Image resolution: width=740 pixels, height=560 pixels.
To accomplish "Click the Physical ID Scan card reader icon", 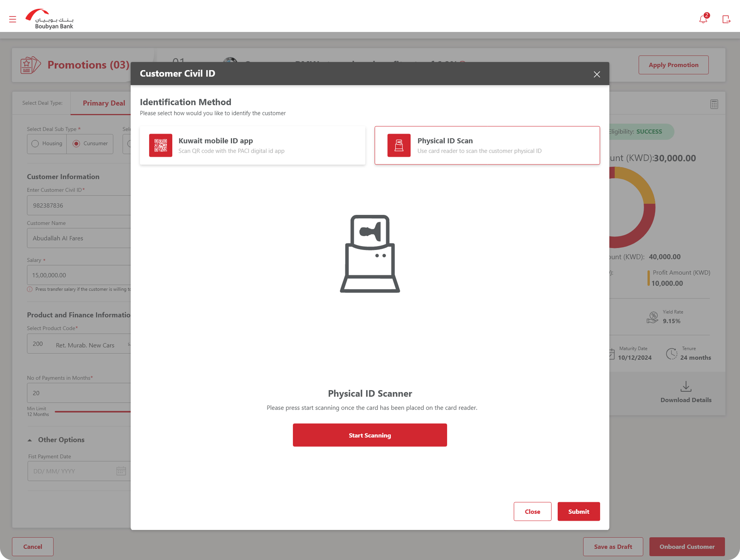I will click(399, 146).
